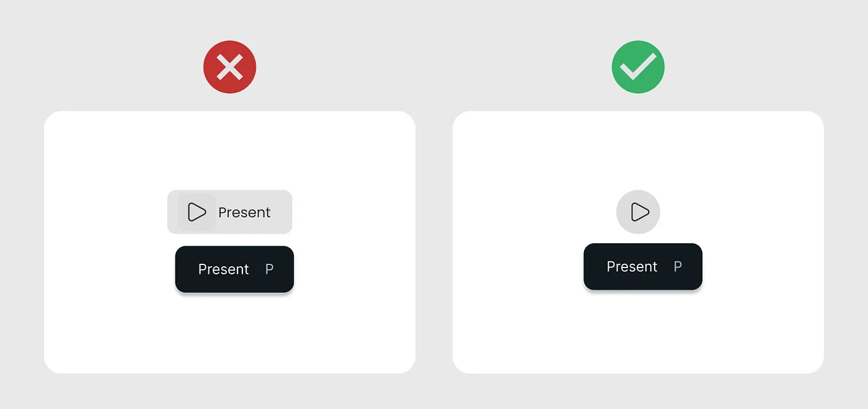The width and height of the screenshot is (868, 409).
Task: Click the gray gap between the two white cards
Action: 434,242
